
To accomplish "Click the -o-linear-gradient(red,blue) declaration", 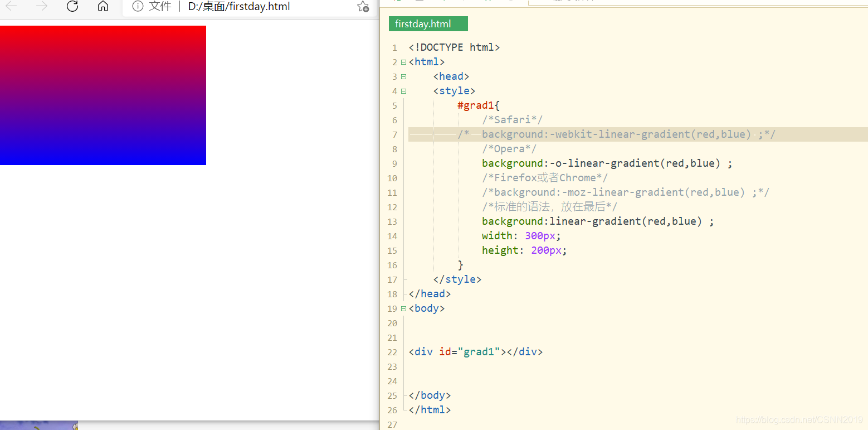I will [607, 163].
